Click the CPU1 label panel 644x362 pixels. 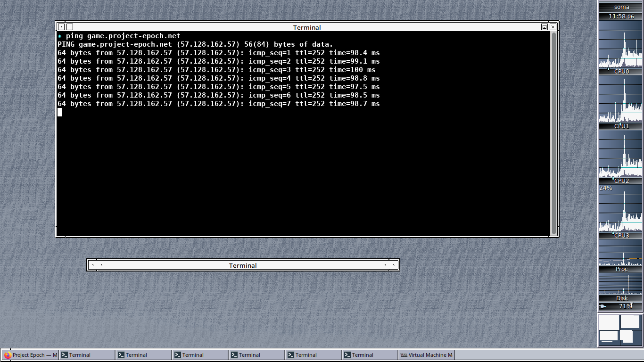621,126
